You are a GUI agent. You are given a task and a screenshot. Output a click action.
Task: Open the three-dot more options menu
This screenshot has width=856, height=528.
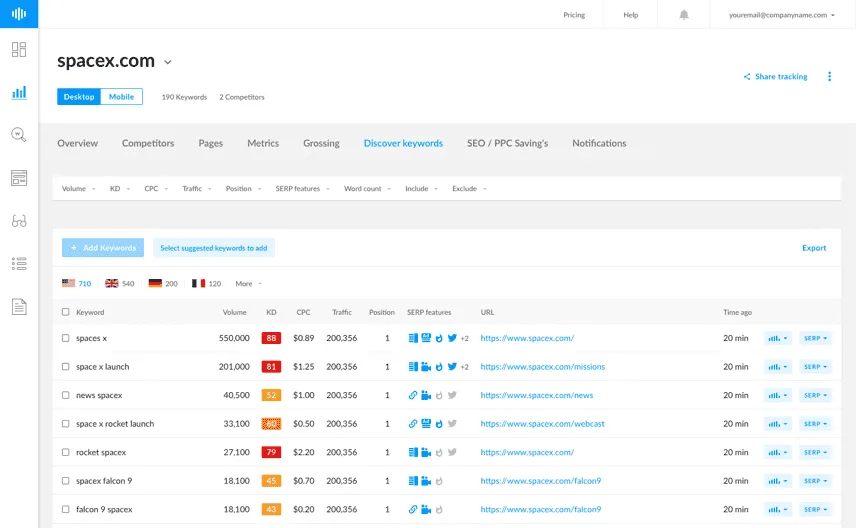829,77
